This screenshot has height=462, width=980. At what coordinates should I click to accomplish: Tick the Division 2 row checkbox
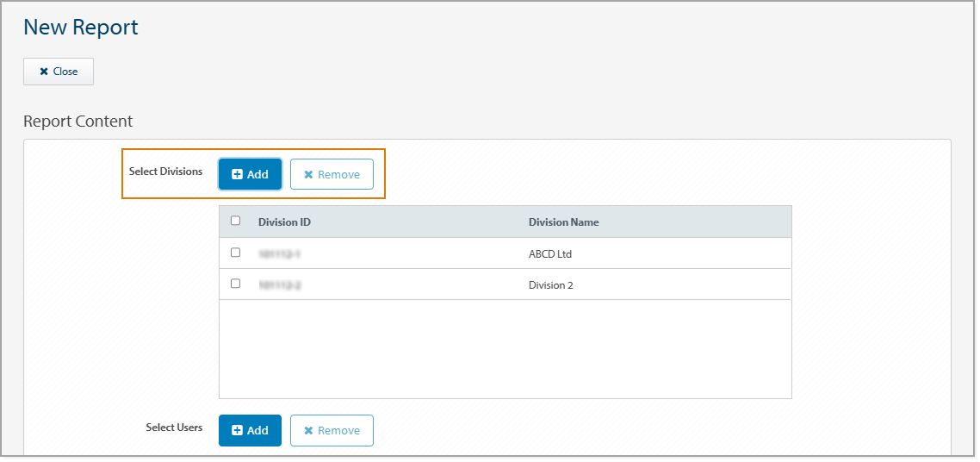(236, 283)
